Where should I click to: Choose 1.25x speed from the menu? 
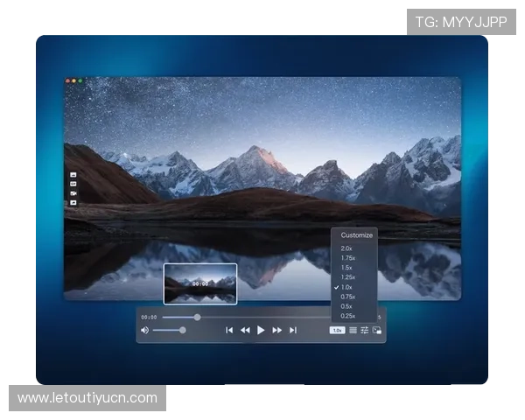click(x=348, y=277)
